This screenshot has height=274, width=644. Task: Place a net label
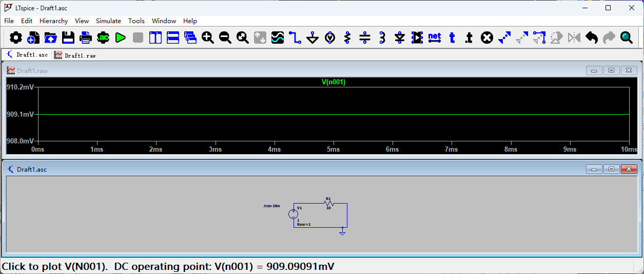click(x=435, y=38)
